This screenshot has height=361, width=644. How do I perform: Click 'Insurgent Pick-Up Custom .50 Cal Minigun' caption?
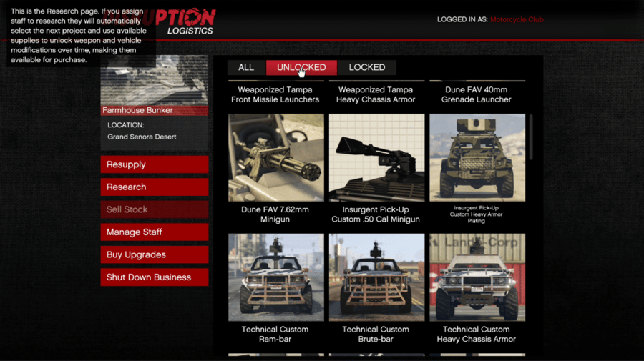(x=376, y=214)
